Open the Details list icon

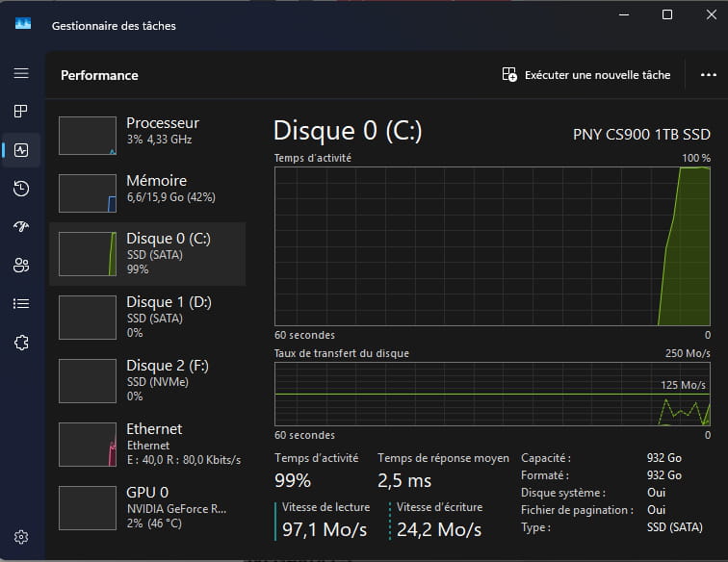(21, 304)
